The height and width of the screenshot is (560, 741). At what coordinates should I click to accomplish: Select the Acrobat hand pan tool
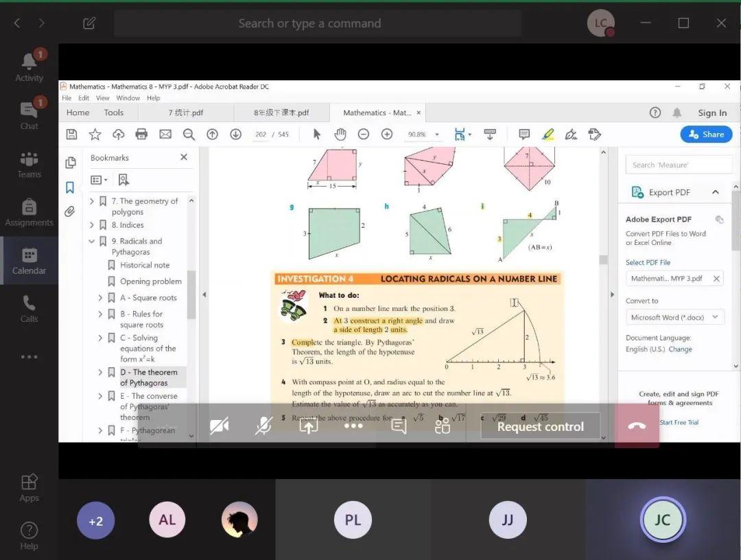[x=340, y=135]
